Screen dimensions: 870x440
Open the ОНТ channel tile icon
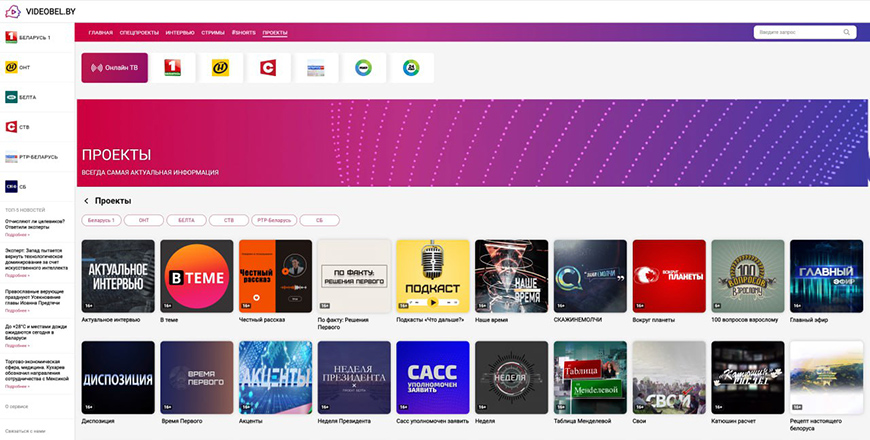(x=219, y=68)
